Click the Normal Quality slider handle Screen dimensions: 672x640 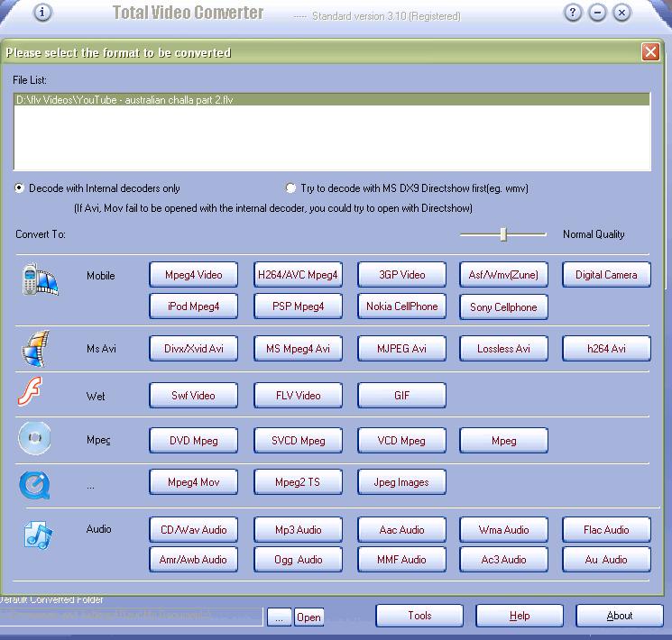(503, 234)
